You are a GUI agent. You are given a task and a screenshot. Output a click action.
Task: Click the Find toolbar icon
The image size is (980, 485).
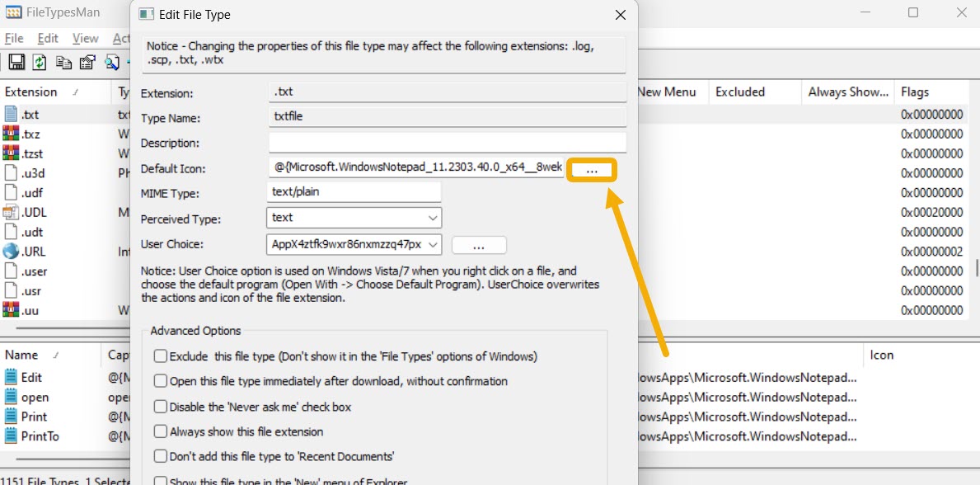tap(110, 62)
